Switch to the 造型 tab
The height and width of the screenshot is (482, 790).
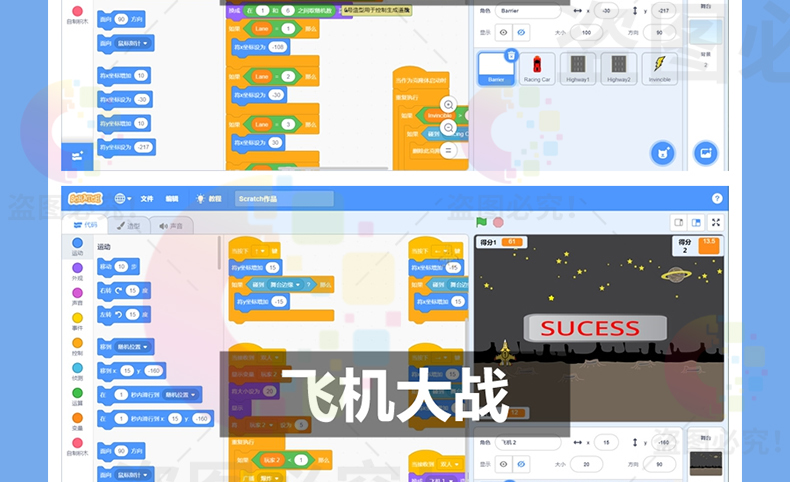[128, 226]
